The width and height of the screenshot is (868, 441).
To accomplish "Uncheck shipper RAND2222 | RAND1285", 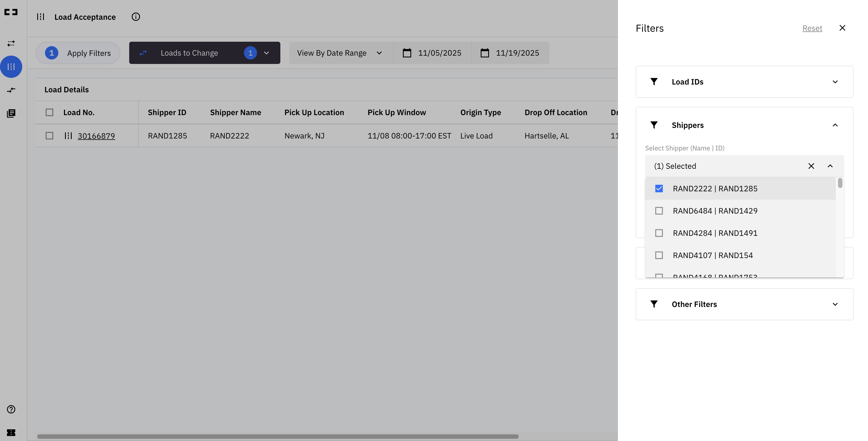I will 659,189.
